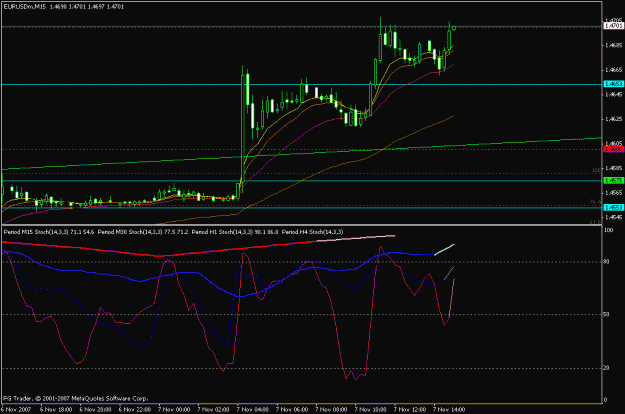Click the 7 Nov 00:00 time label
Image resolution: width=625 pixels, height=414 pixels.
(x=174, y=409)
